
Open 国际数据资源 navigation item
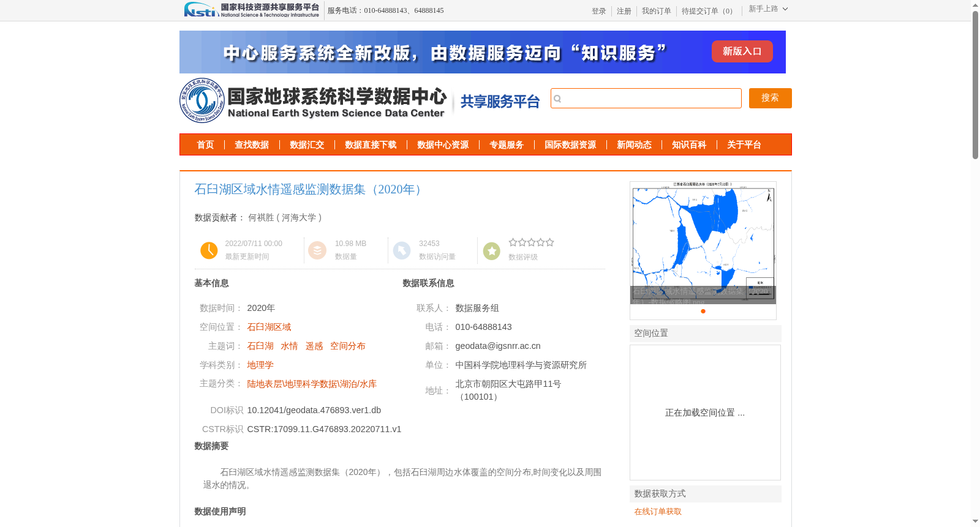click(x=570, y=145)
